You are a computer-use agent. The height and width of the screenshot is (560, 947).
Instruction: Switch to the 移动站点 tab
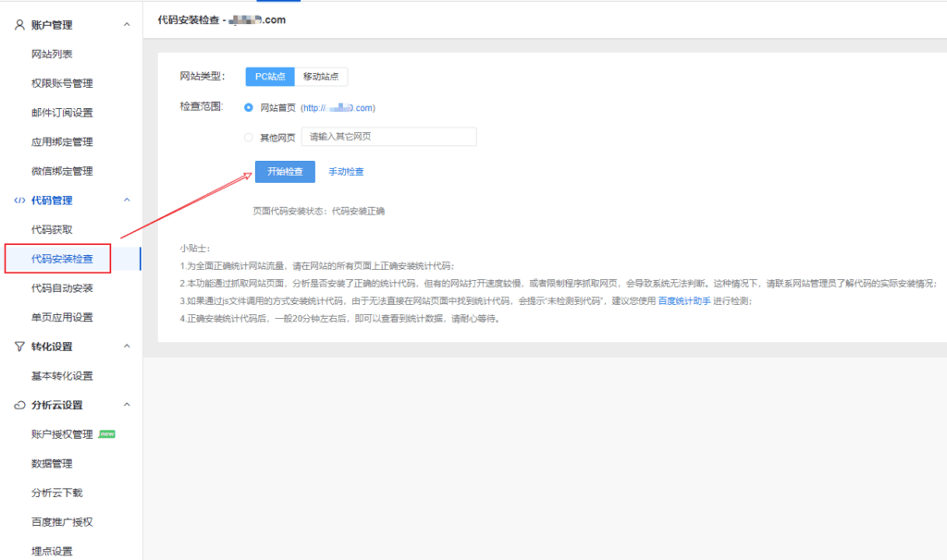(321, 77)
